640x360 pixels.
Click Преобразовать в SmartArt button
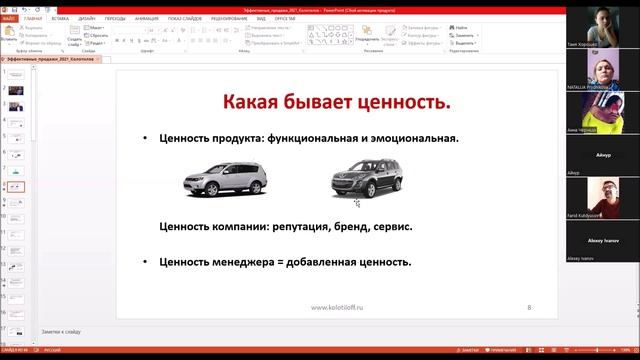[x=273, y=43]
